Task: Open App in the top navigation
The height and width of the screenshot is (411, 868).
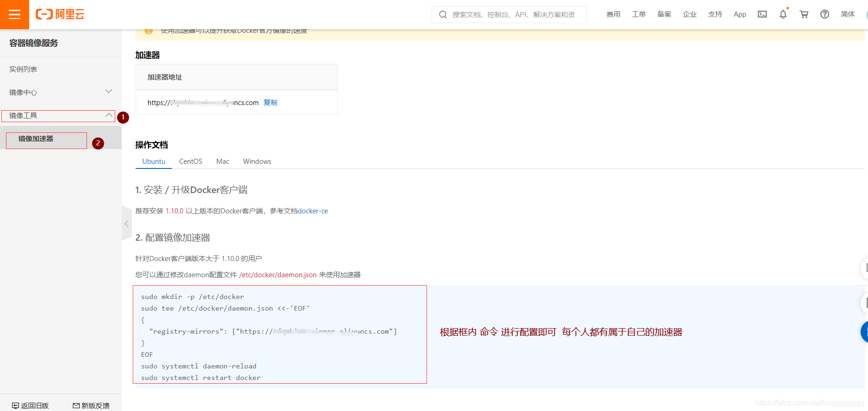Action: (740, 14)
